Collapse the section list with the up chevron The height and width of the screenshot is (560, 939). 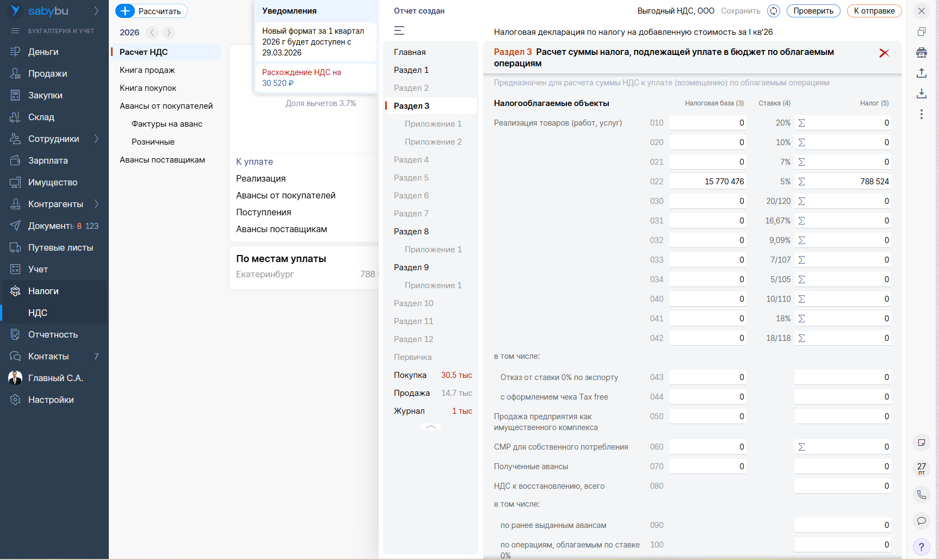[431, 427]
